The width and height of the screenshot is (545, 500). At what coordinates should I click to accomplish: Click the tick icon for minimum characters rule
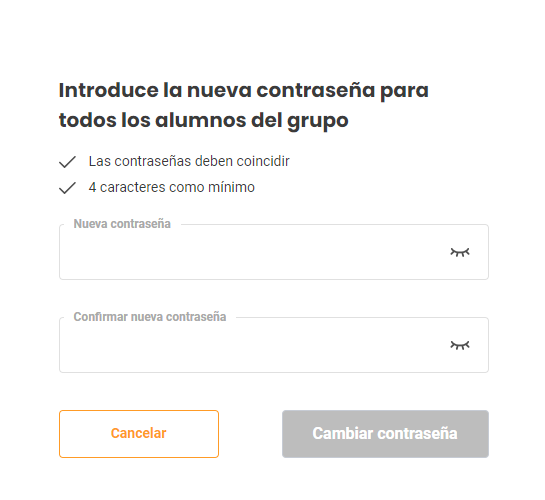tap(67, 188)
